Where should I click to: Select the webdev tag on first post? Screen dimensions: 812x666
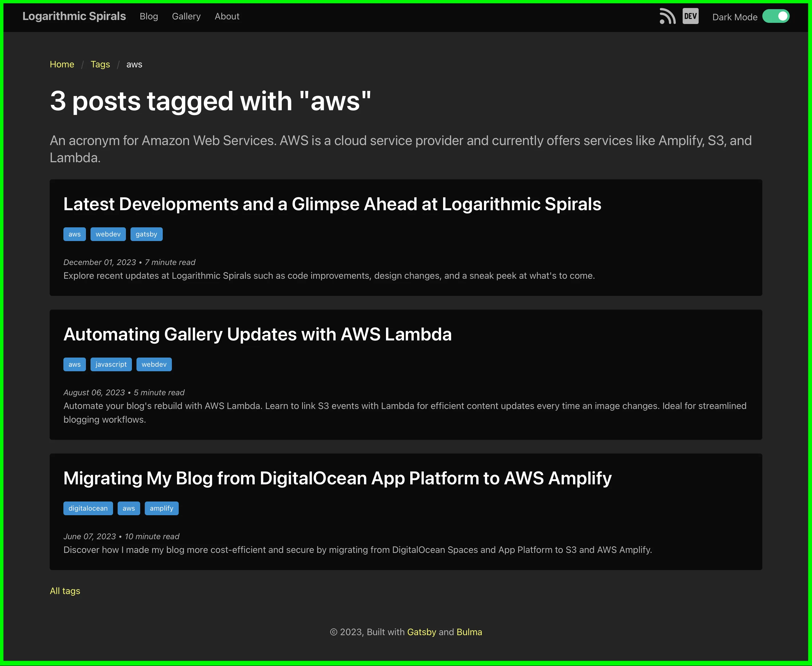pos(108,234)
